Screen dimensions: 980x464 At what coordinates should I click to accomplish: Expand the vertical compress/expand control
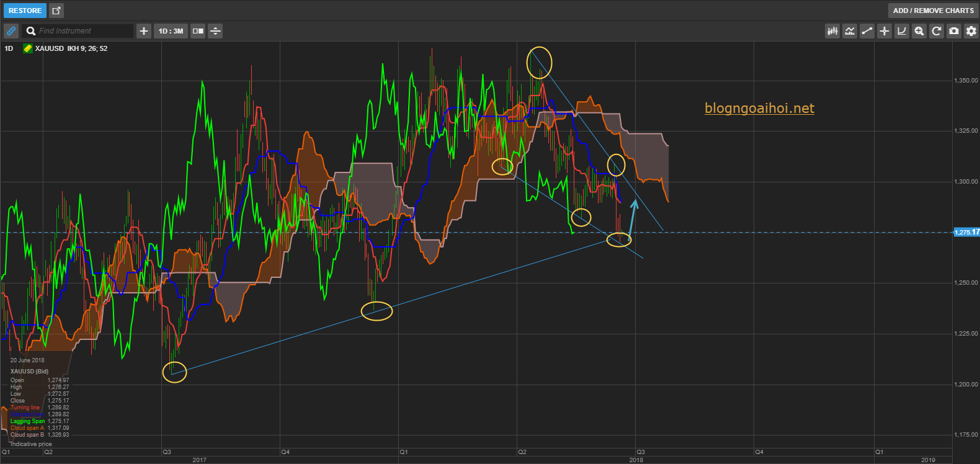[215, 31]
